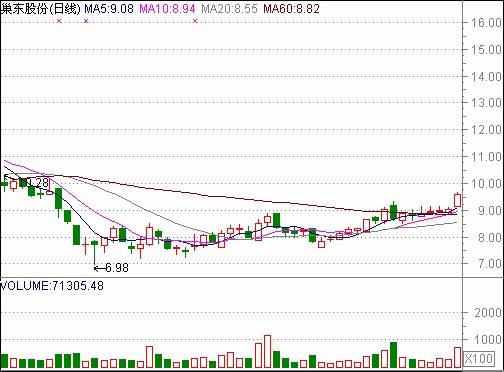This screenshot has width=504, height=372.
Task: Click the tallest hollow volume bar
Action: pyautogui.click(x=267, y=351)
